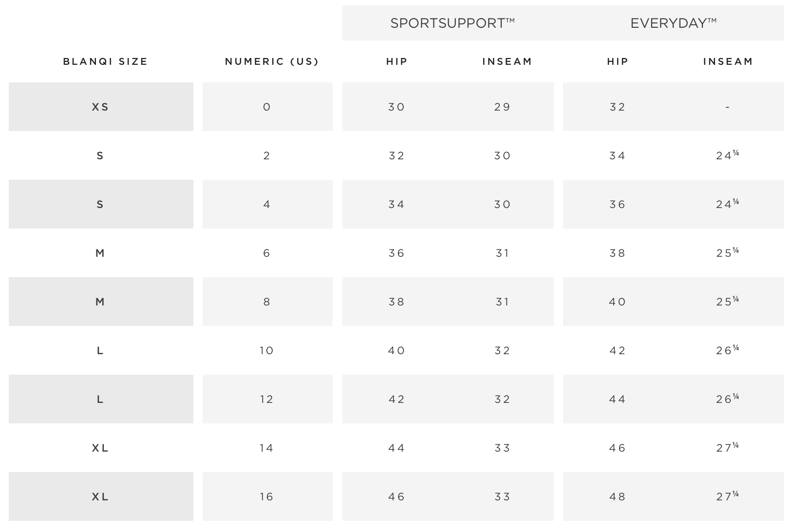
Task: Select numeric size 8 cell
Action: click(x=267, y=302)
